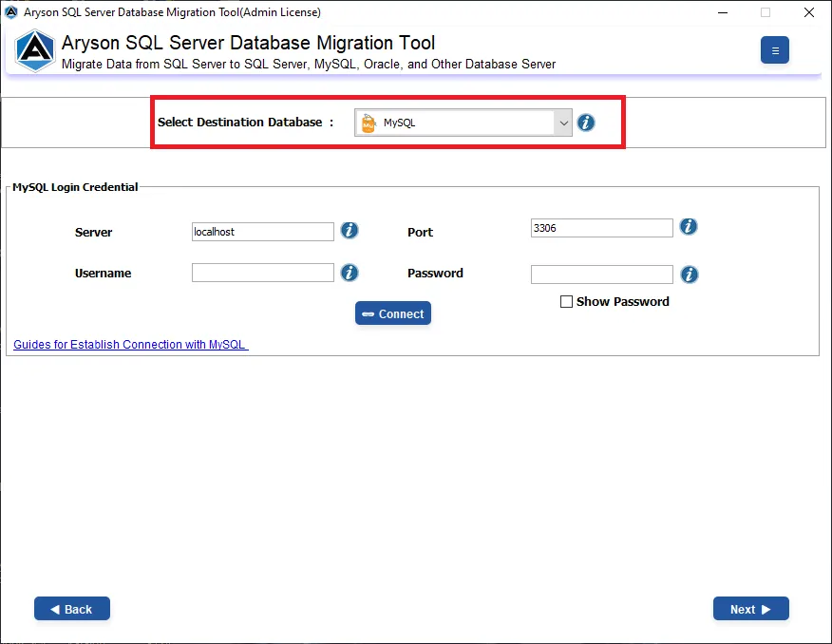The image size is (832, 644).
Task: Go to previous step with Back
Action: click(x=72, y=609)
